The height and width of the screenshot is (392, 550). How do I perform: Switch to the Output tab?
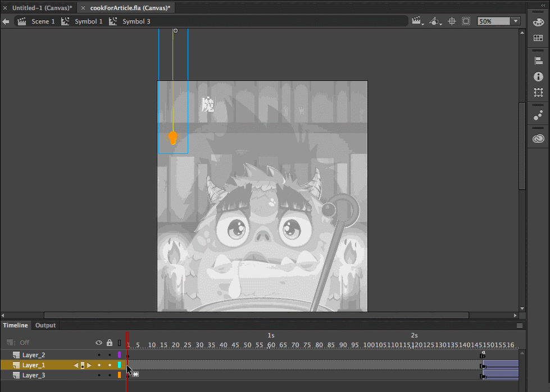pyautogui.click(x=46, y=325)
